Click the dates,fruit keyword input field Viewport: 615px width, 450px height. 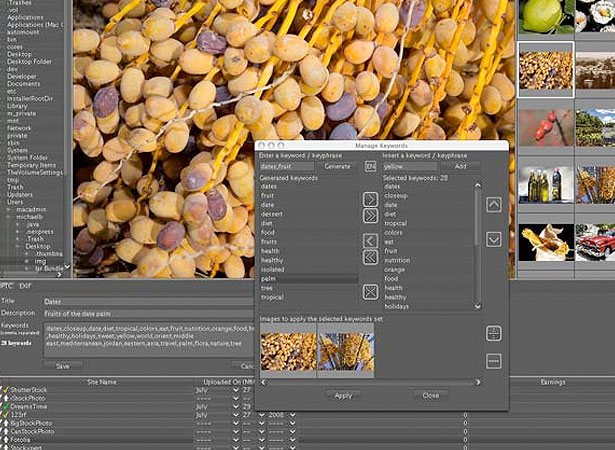[287, 166]
